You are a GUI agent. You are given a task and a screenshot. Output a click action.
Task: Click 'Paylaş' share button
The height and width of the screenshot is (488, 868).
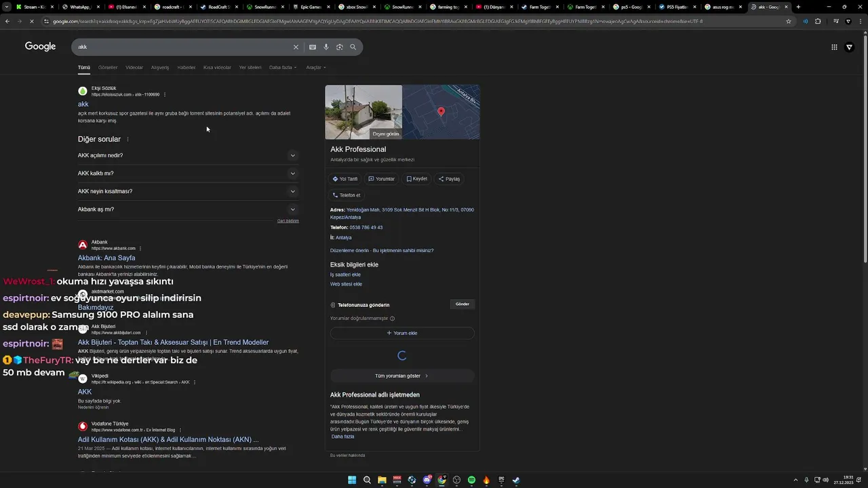450,179
